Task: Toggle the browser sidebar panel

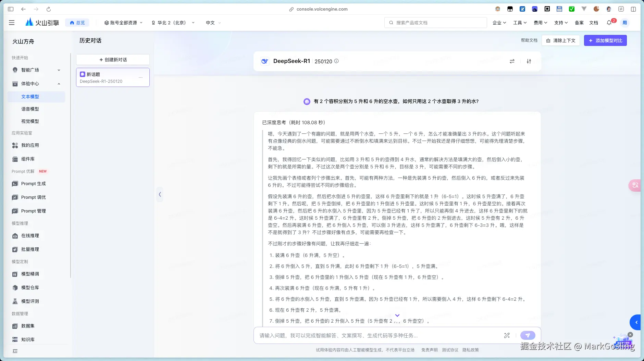Action: point(11,9)
